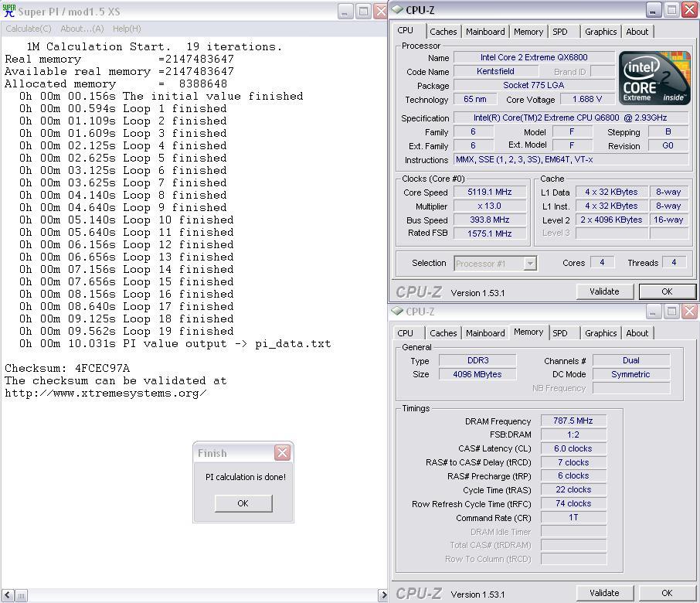Click the Super PI horizontal scrollbar right arrow

(383, 595)
